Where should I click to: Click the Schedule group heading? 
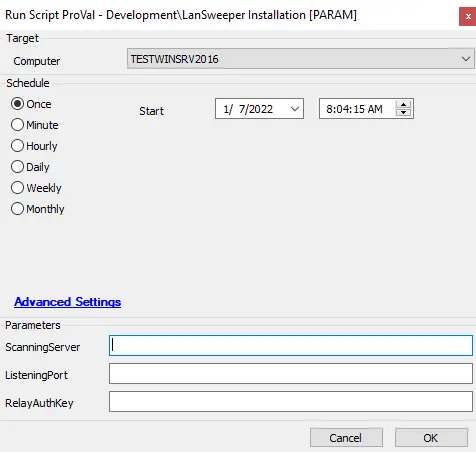28,83
